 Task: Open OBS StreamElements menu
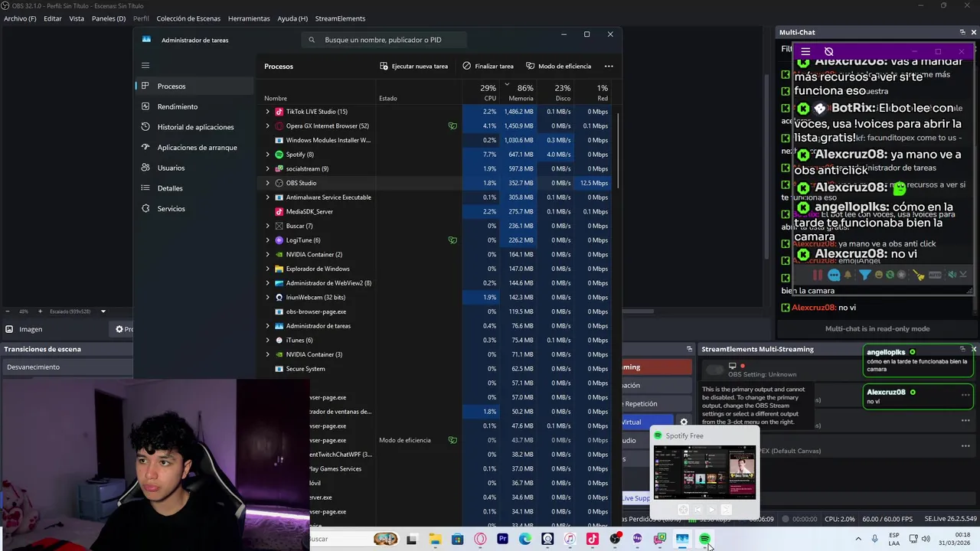point(340,18)
